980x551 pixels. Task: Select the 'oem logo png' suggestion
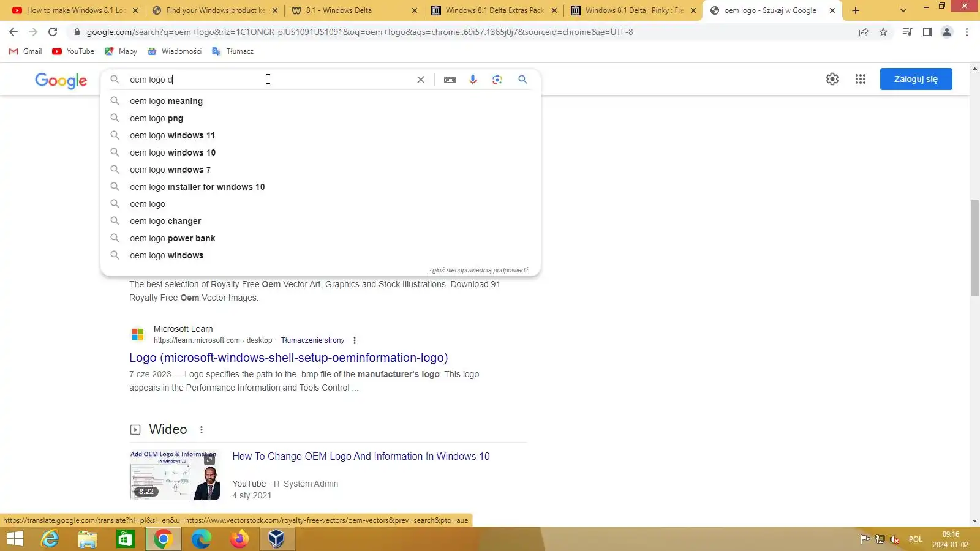(320, 118)
